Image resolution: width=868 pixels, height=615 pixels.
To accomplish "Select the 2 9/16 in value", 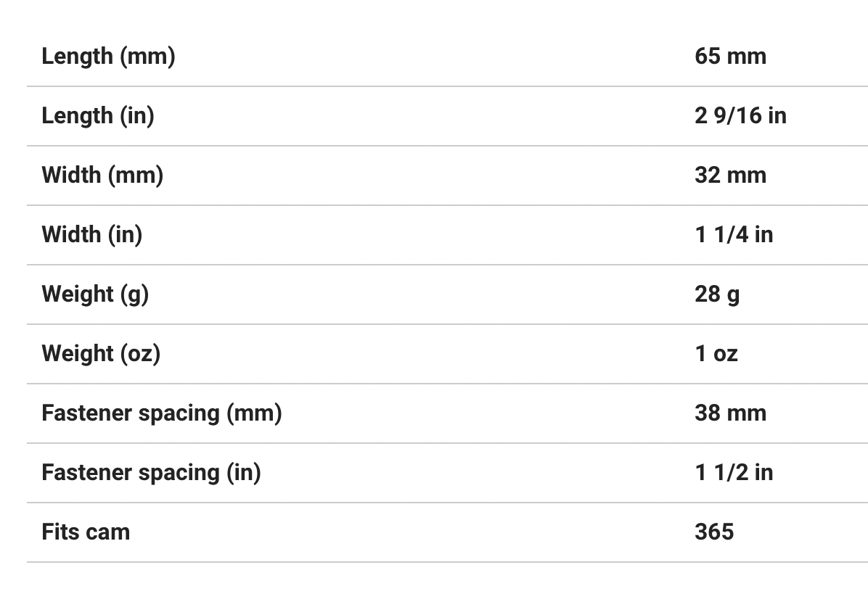I will (740, 115).
